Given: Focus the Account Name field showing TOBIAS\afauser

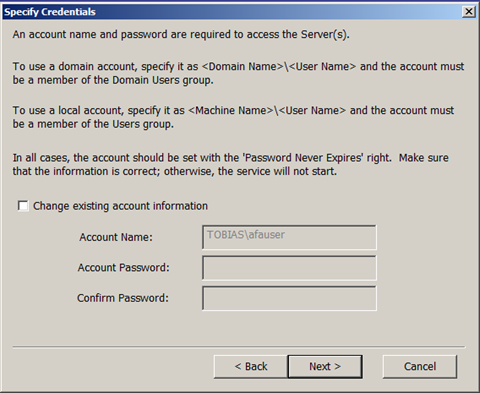Looking at the screenshot, I should (x=289, y=237).
